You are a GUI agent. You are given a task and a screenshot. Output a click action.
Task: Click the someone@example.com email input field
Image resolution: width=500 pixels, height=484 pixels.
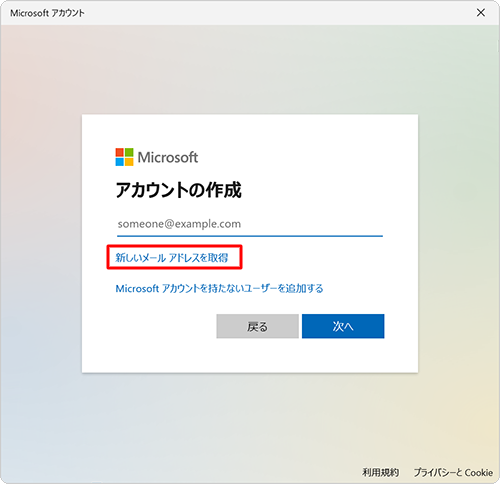(250, 224)
